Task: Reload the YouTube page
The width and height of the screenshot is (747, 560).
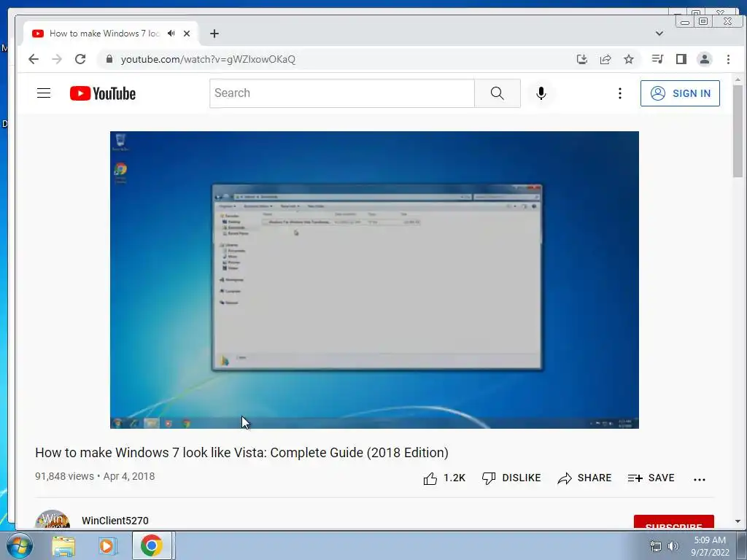Action: click(80, 59)
